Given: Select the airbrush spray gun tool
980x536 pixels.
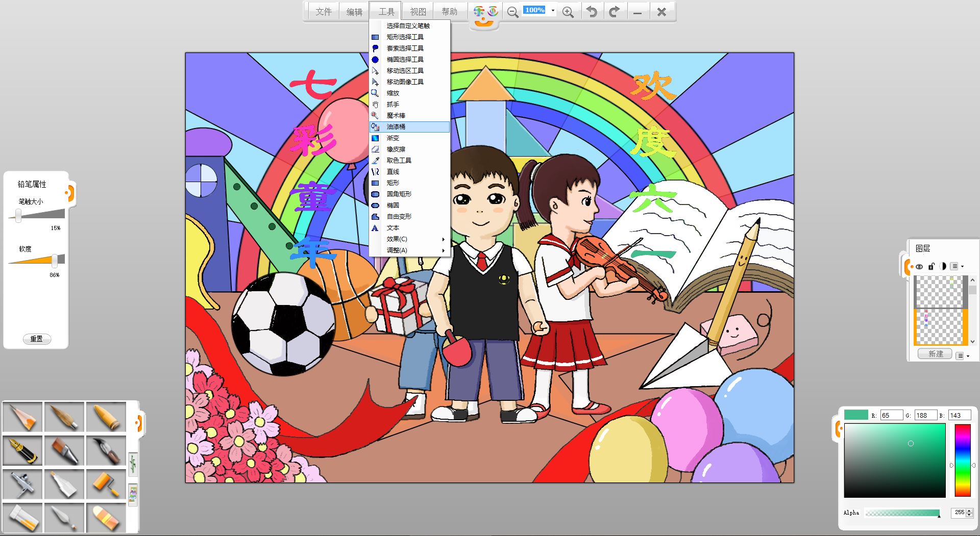Looking at the screenshot, I should pyautogui.click(x=23, y=484).
